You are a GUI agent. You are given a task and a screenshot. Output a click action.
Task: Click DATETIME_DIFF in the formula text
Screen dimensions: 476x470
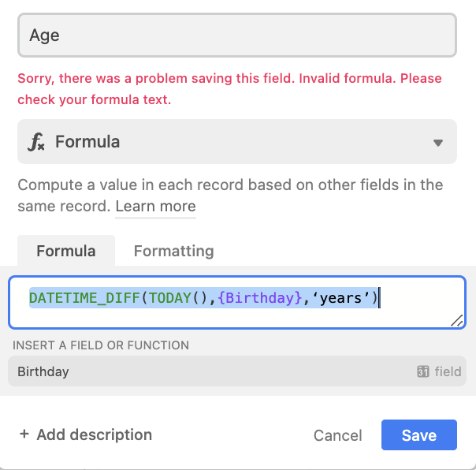[x=84, y=298]
